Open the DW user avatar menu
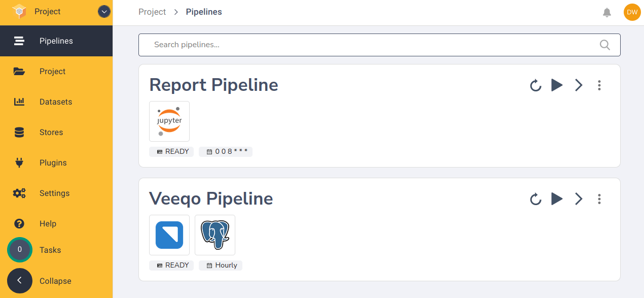Viewport: 644px width, 298px height. point(632,12)
